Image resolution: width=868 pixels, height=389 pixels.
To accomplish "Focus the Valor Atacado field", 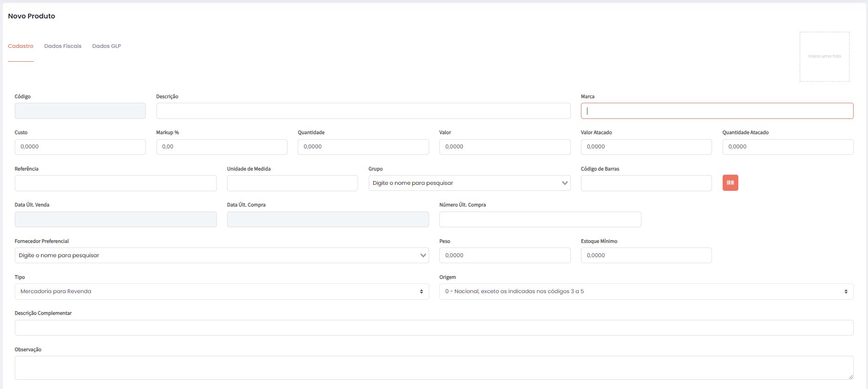I will click(646, 147).
